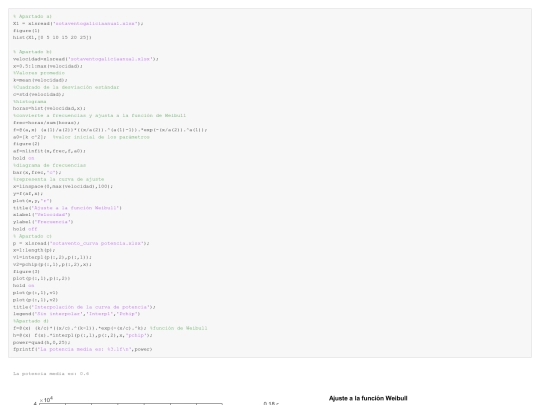This screenshot has height=405, width=540.
Task: Click the xlabel('Velocidad') line
Action: [41, 215]
